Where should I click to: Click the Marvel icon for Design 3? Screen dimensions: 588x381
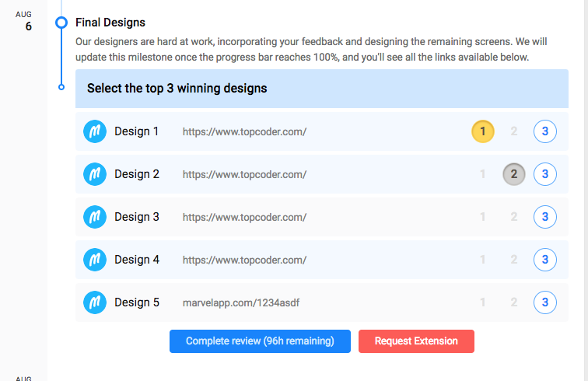coord(95,217)
